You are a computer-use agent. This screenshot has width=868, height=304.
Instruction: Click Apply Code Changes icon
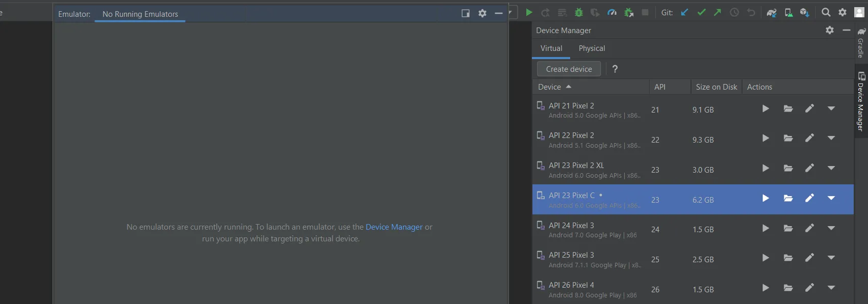tap(562, 12)
